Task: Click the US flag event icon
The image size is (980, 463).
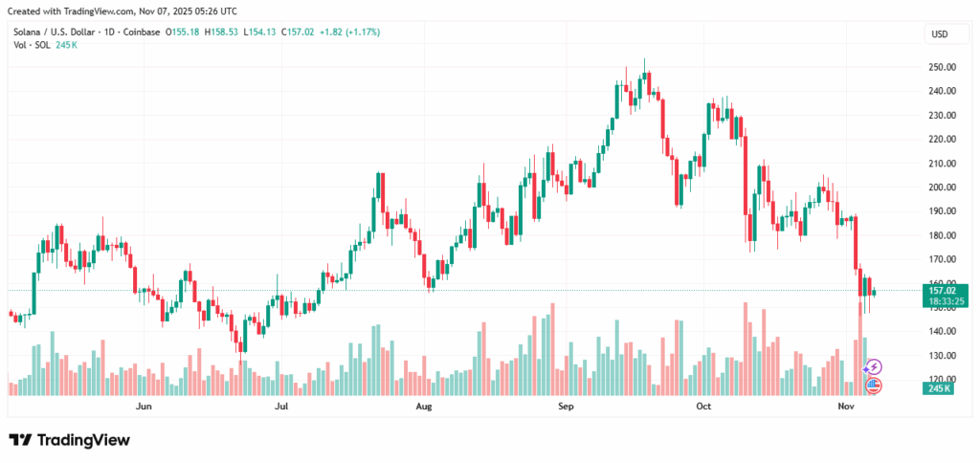Action: coord(873,386)
